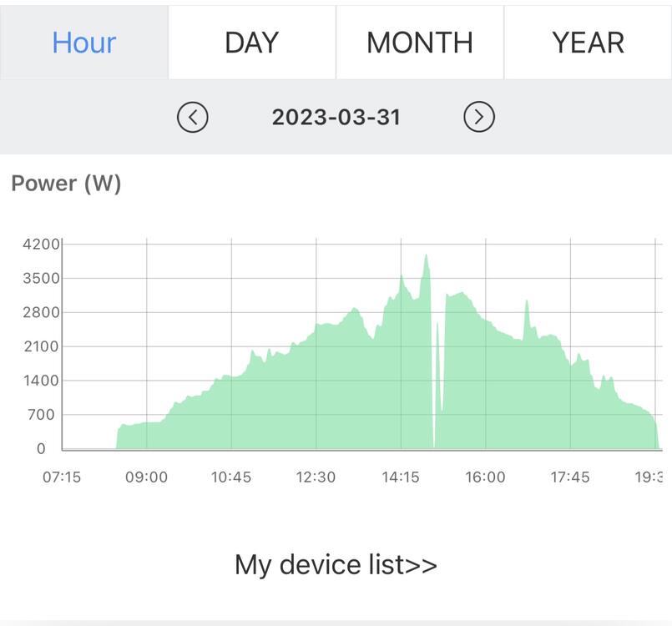
Task: Open the My device list link
Action: [x=336, y=564]
